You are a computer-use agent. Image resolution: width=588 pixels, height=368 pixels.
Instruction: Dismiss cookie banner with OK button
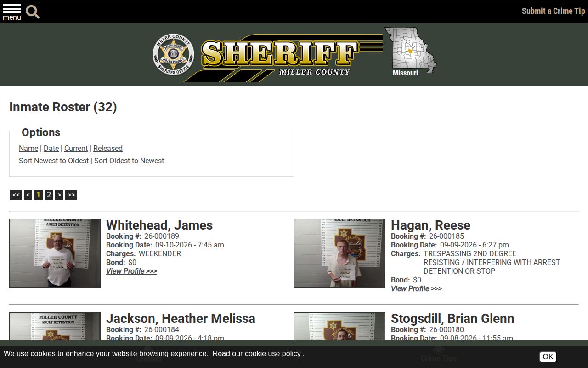coord(548,356)
